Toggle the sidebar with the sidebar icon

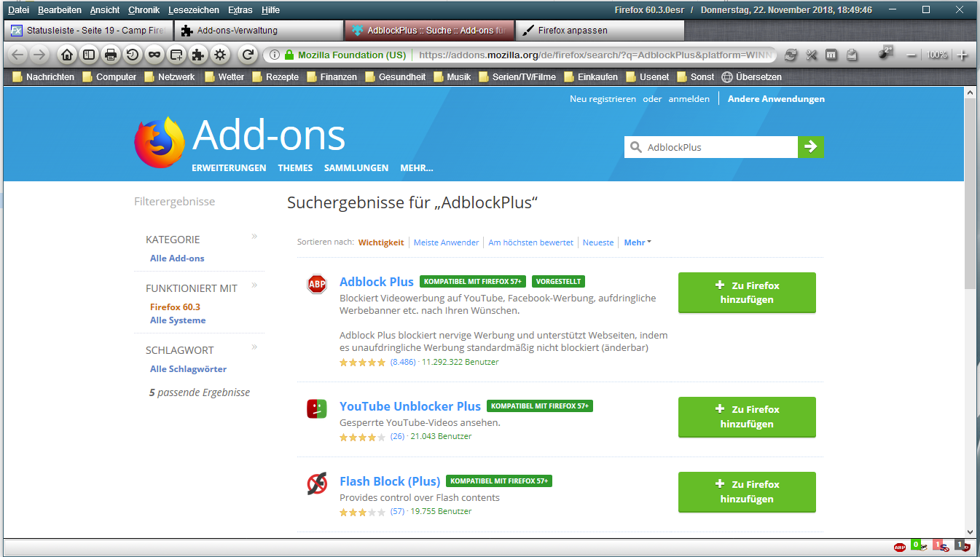(x=89, y=55)
